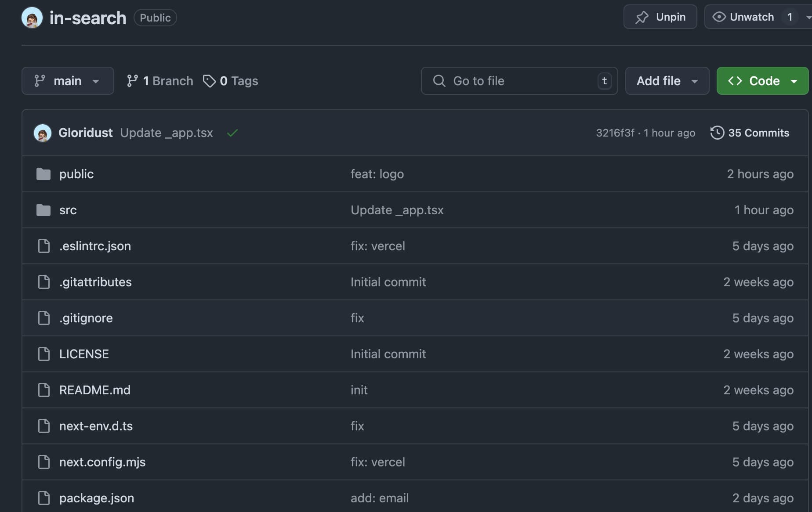Open Initial commit message for .gitattributes
Screen dimensions: 812x512
coord(388,282)
